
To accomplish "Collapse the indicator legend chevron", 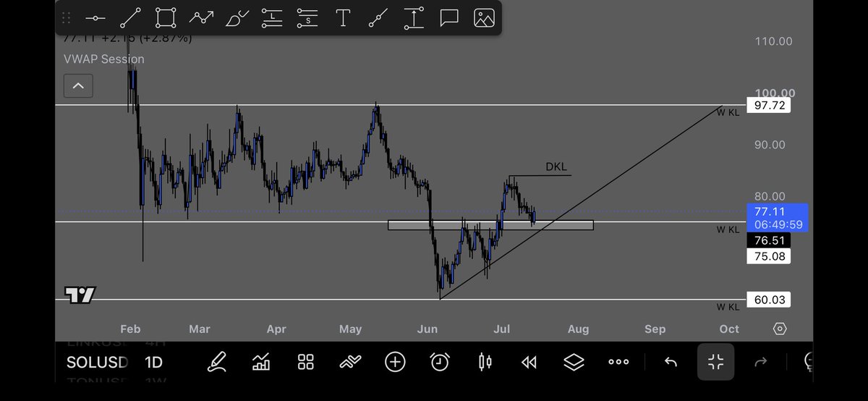I will click(78, 85).
